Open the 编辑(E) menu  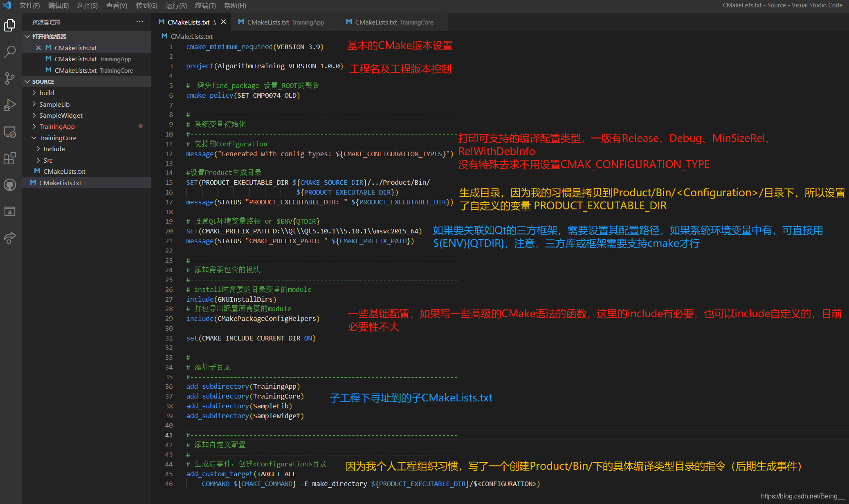(x=58, y=5)
